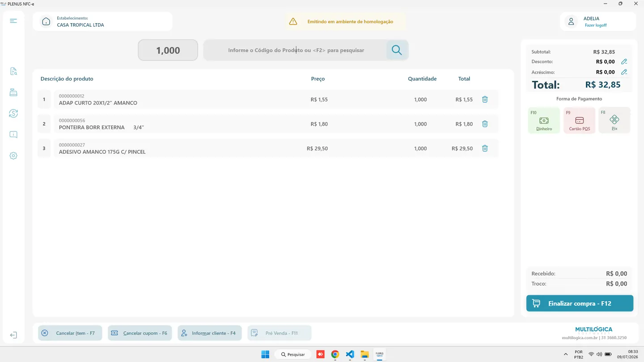Click the homologation warning triangle icon
Screen dimensions: 644x362
[293, 21]
